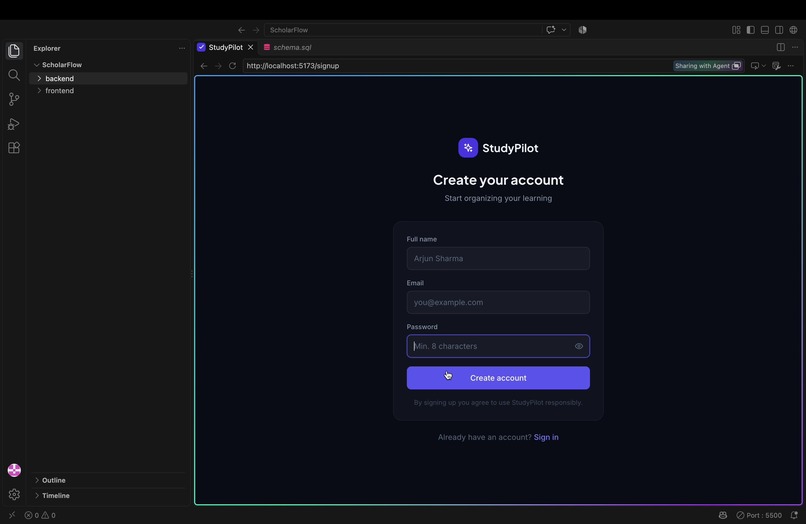Split the editor to the right
806x524 pixels.
[x=780, y=47]
